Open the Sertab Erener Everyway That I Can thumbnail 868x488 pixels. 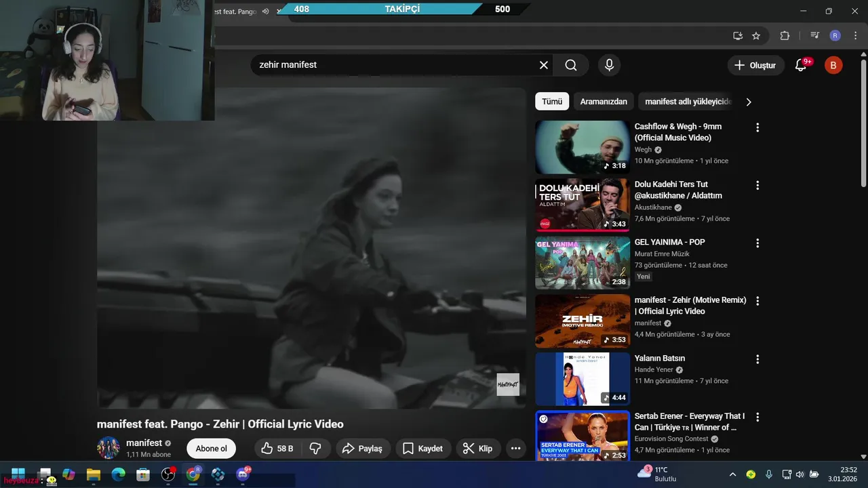583,436
